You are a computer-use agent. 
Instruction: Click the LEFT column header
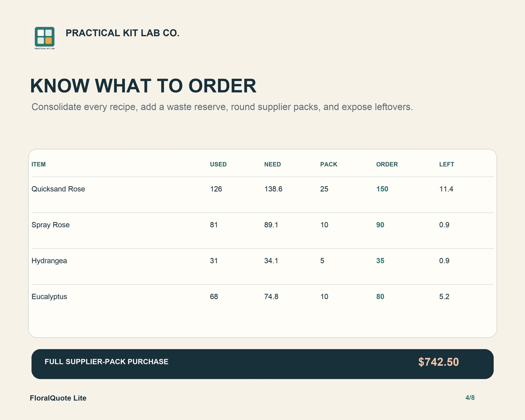pos(446,164)
